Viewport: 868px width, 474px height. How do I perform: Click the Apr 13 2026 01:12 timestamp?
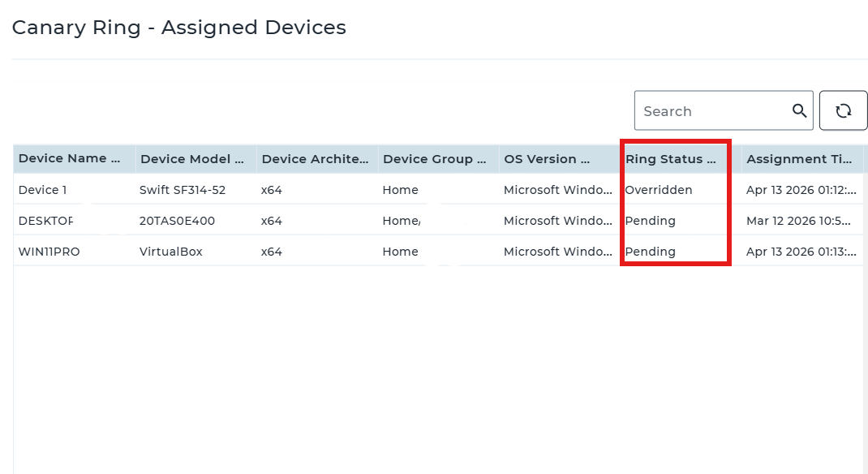click(801, 190)
